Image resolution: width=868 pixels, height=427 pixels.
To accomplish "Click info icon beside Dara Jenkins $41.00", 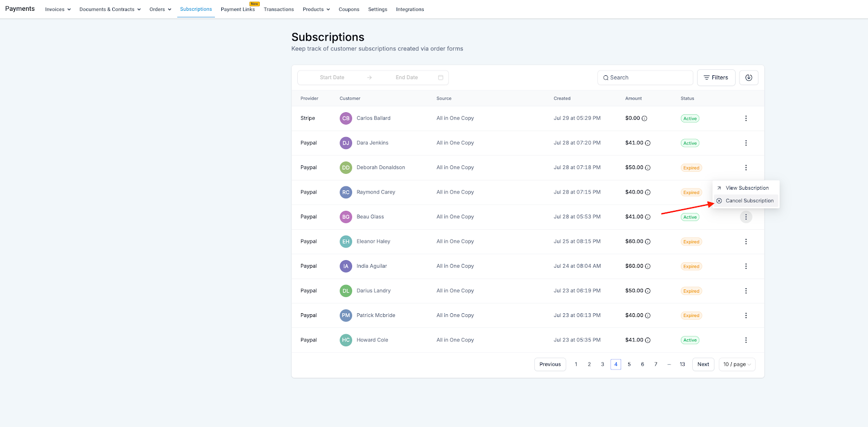I will [648, 143].
